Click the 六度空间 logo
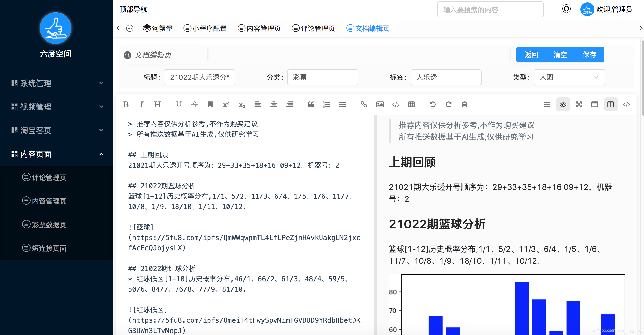Screen dimensions: 644x335 click(55, 28)
